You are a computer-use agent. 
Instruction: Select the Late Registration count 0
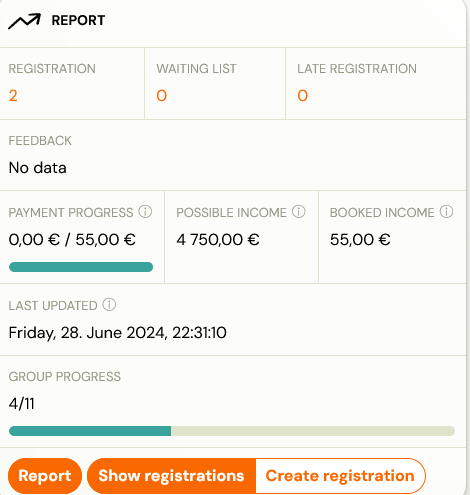tap(303, 96)
